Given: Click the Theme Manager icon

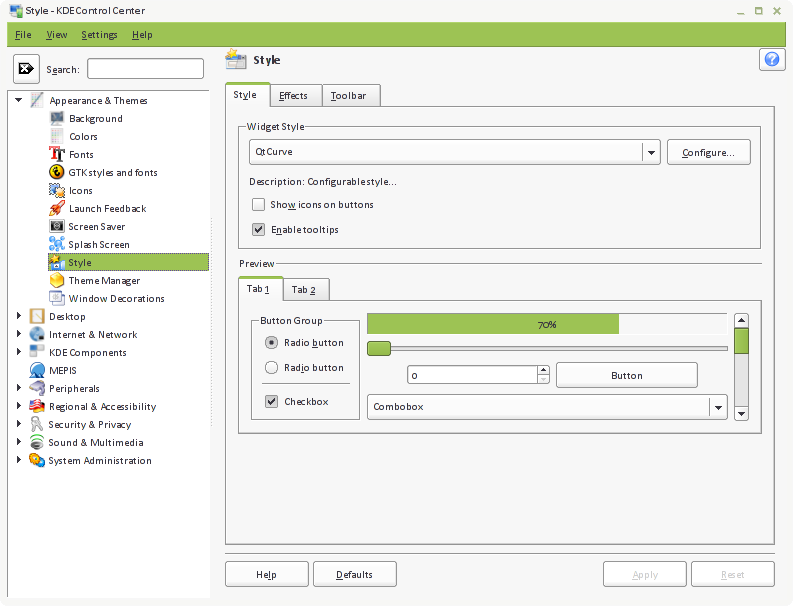Looking at the screenshot, I should coord(57,280).
